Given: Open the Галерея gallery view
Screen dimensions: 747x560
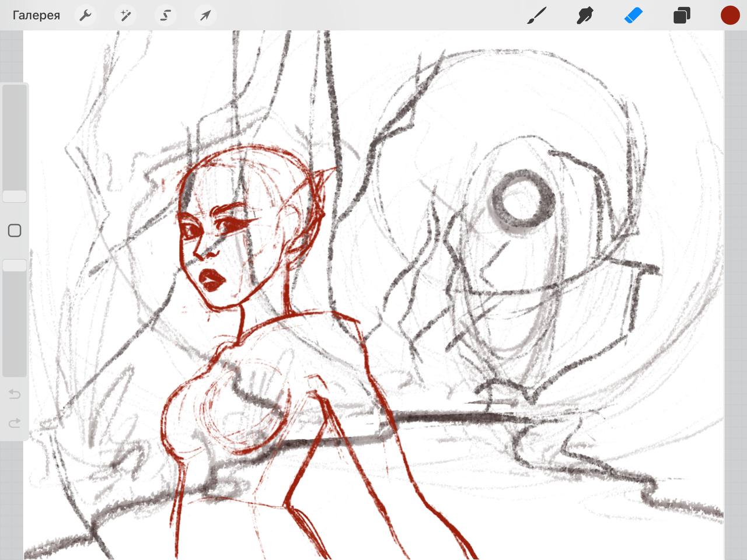Looking at the screenshot, I should (36, 15).
